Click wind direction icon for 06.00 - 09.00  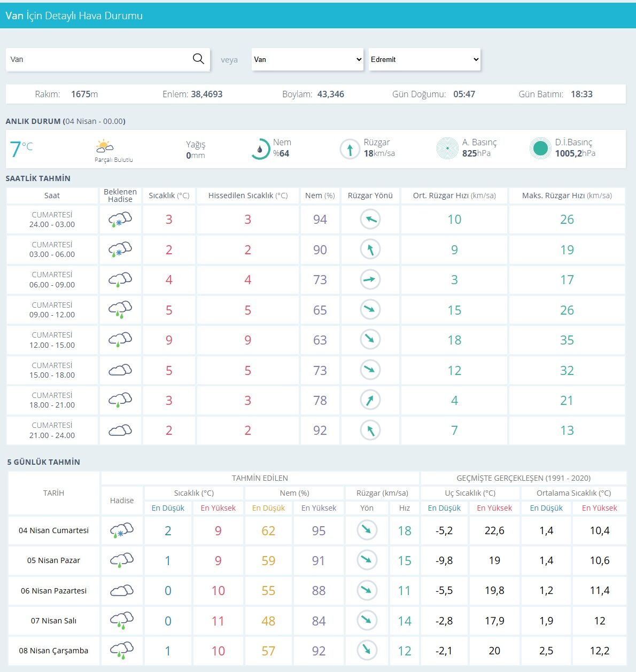pos(370,280)
